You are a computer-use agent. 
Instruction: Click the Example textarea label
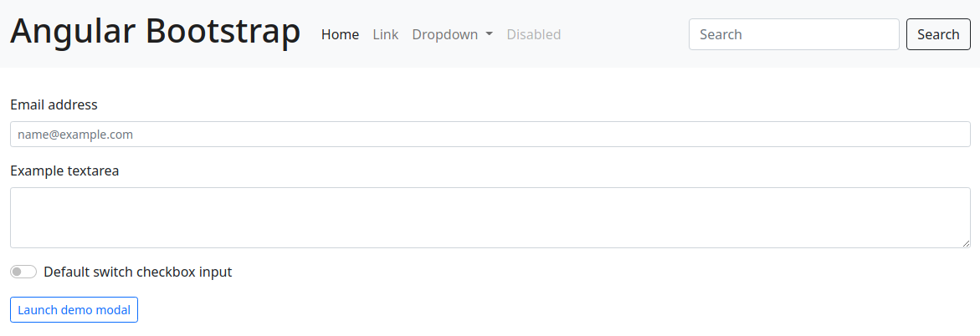click(x=64, y=171)
